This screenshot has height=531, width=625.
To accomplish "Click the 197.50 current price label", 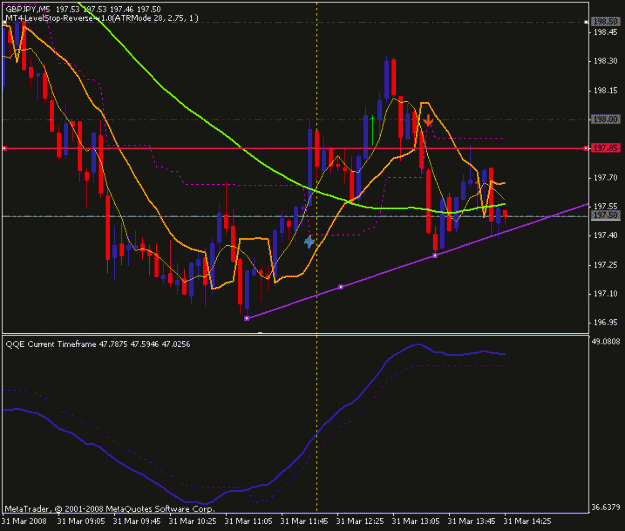I will pos(605,215).
